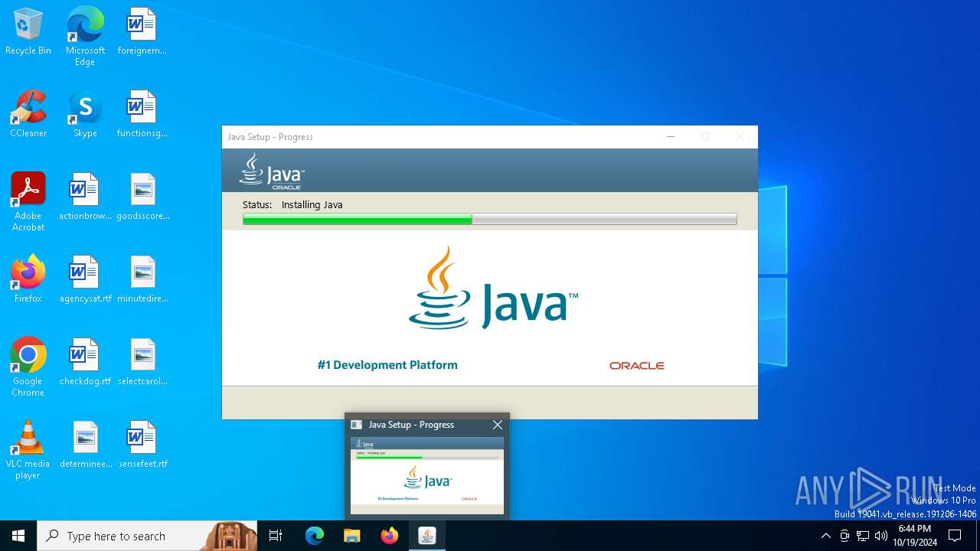Click the network icon in system tray
This screenshot has height=551, width=980.
click(863, 536)
